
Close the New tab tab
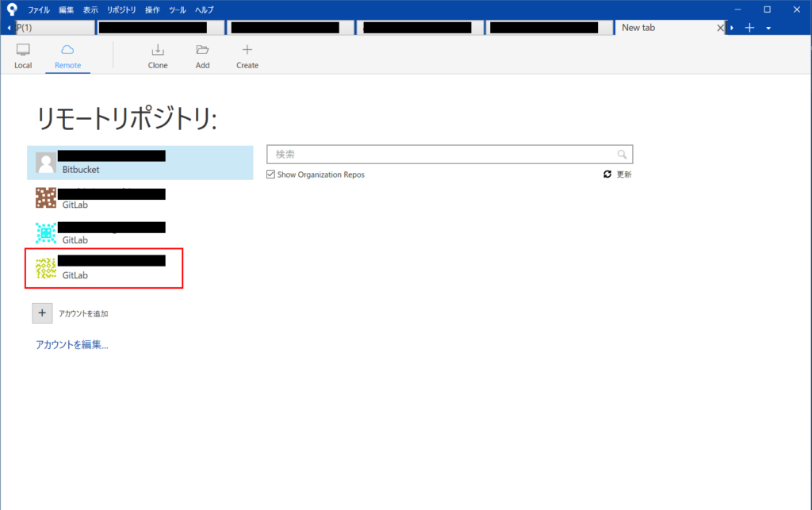[x=720, y=28]
